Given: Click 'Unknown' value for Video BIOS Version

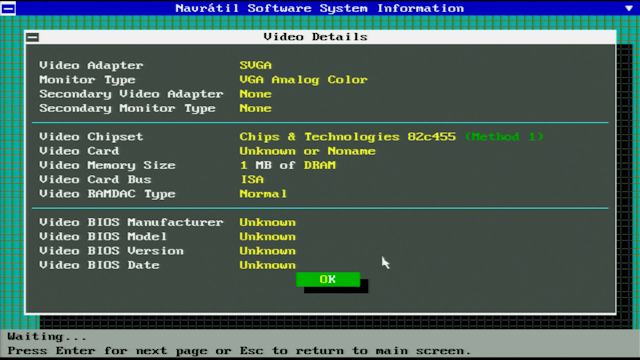Looking at the screenshot, I should coord(267,251).
